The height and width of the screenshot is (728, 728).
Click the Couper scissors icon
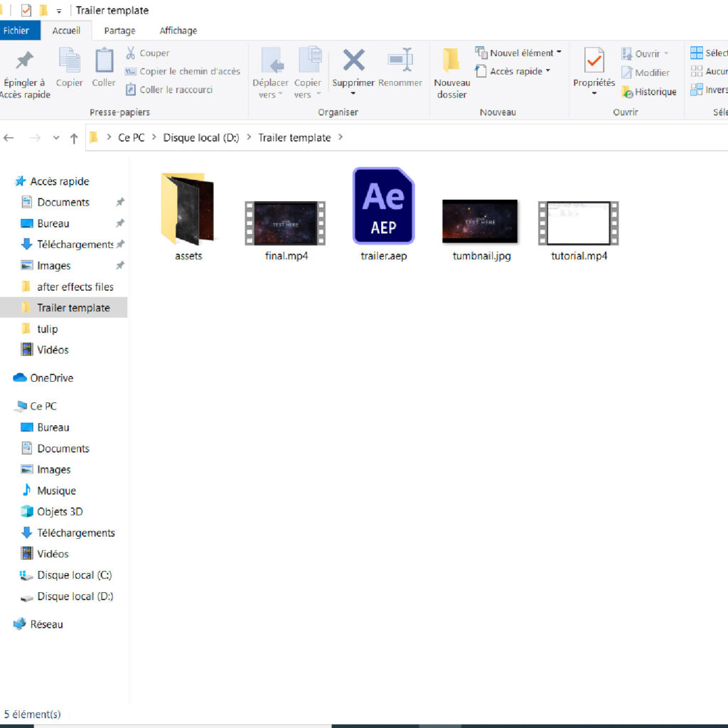[x=132, y=53]
